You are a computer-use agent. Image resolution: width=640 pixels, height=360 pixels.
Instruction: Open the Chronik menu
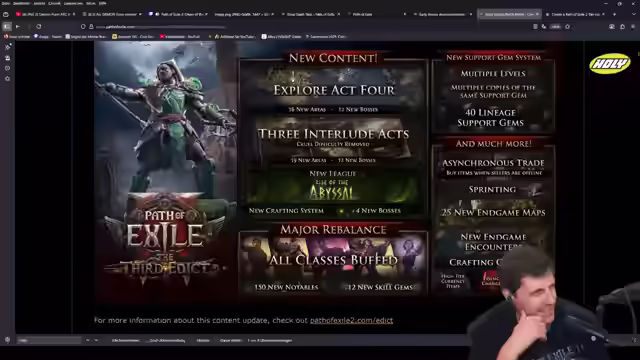tap(54, 3)
